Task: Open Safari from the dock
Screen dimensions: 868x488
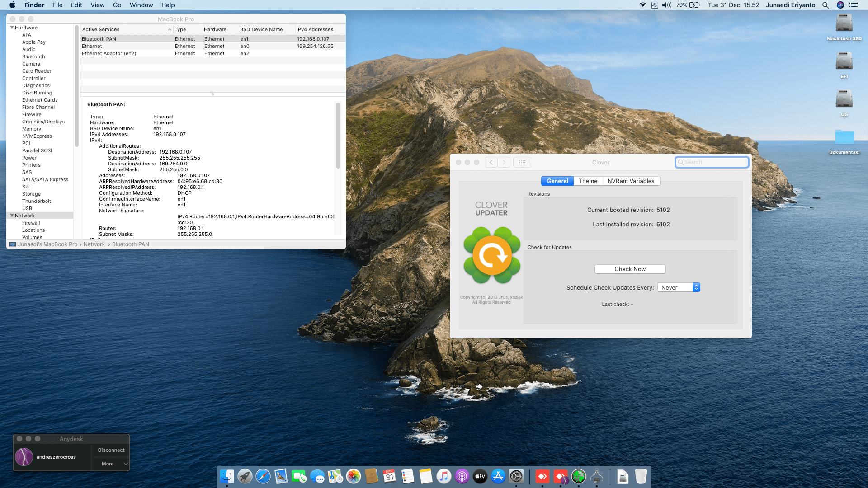Action: [263, 476]
